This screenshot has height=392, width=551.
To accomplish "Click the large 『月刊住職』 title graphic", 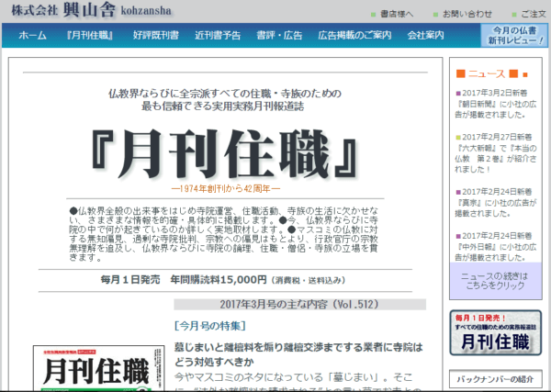I will pyautogui.click(x=225, y=153).
